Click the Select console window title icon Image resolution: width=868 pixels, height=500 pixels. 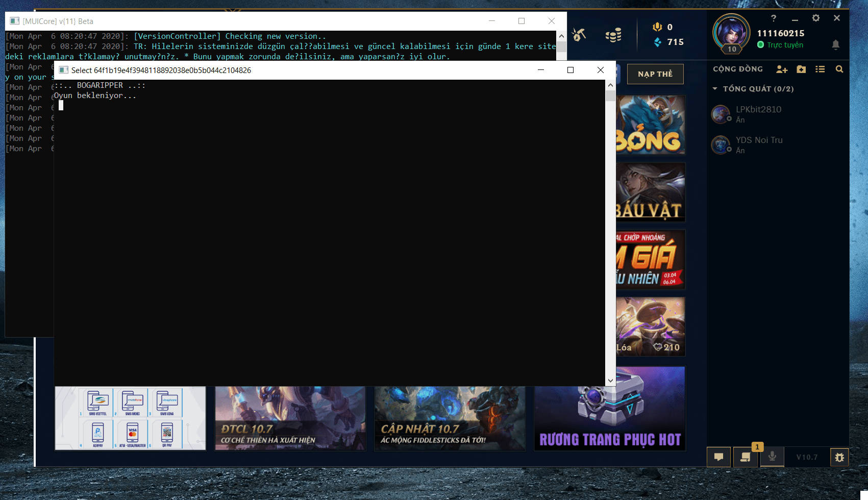pos(63,70)
